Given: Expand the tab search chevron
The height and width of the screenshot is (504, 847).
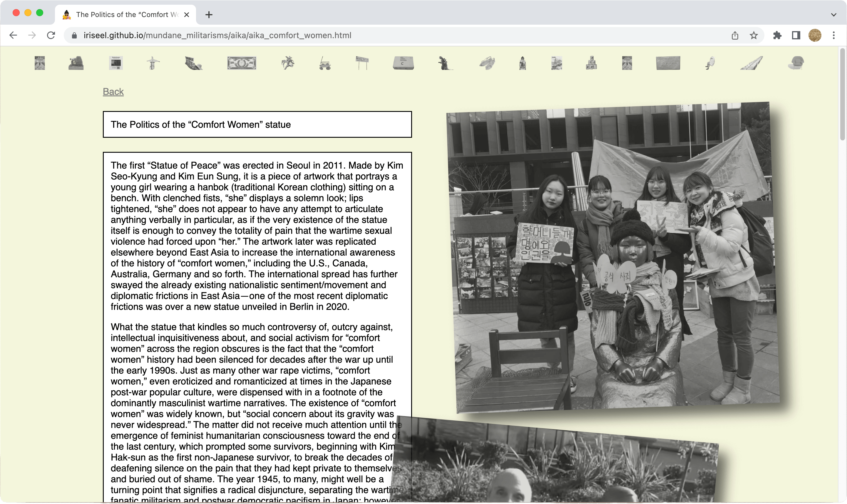Looking at the screenshot, I should click(x=833, y=15).
